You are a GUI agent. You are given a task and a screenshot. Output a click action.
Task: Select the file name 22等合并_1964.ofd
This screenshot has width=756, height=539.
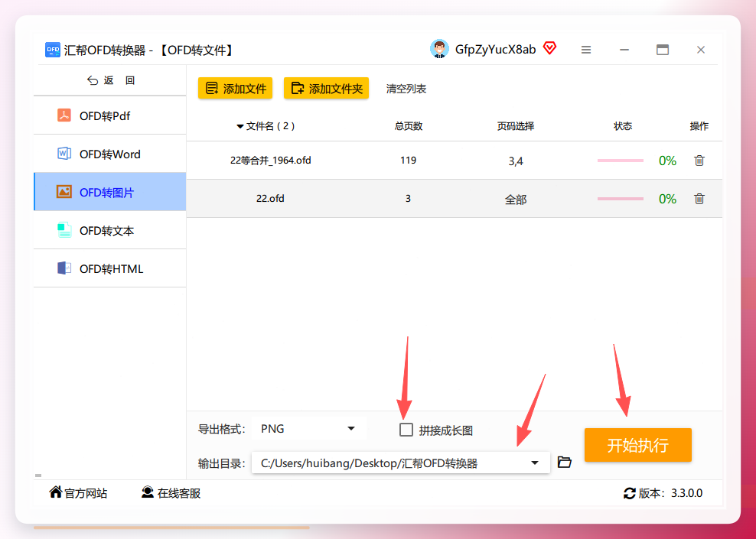(270, 161)
